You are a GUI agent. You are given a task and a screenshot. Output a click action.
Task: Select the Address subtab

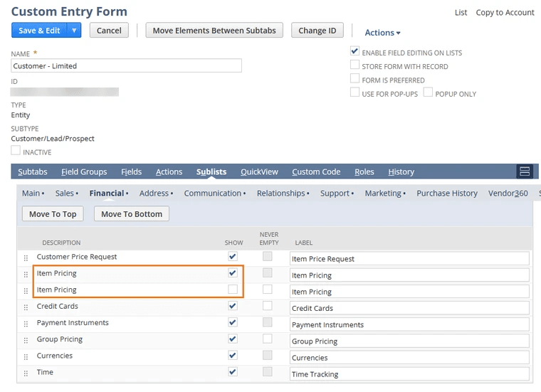[x=156, y=193]
